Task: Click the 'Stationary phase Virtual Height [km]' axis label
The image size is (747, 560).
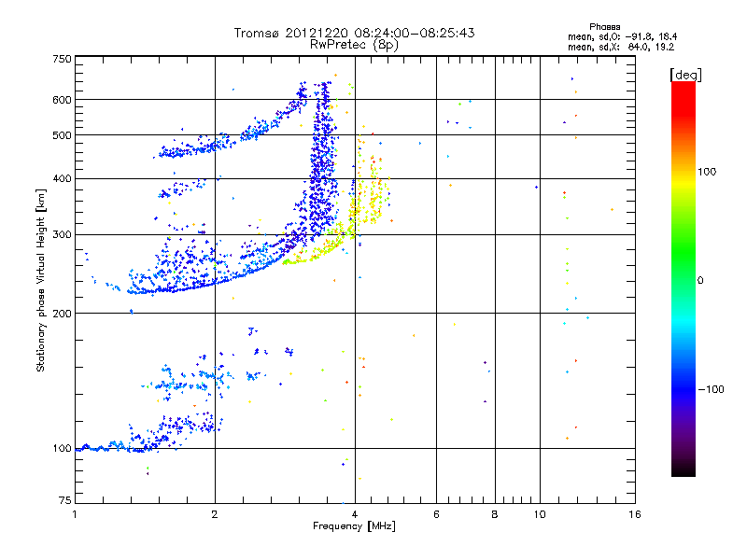Action: tap(40, 280)
